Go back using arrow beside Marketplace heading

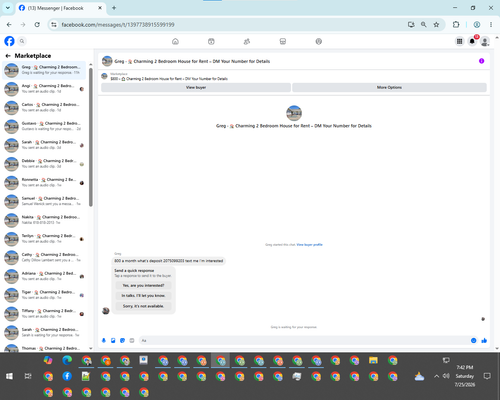pyautogui.click(x=8, y=56)
